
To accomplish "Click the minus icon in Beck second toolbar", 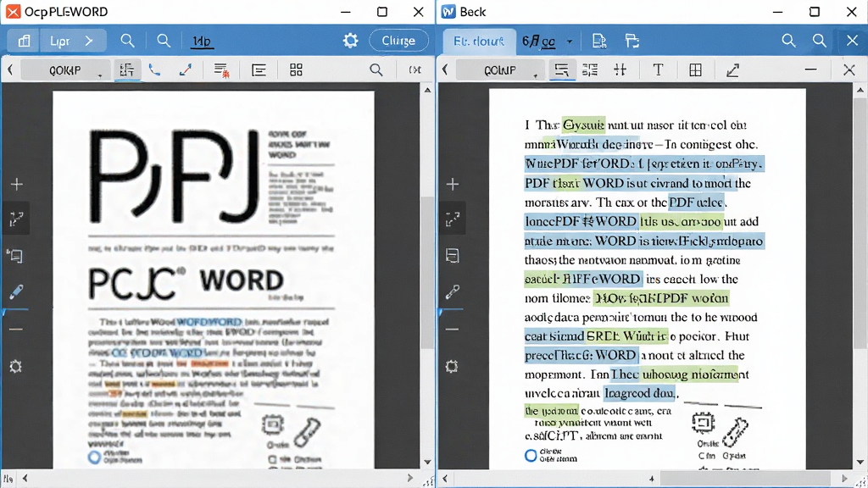I will pyautogui.click(x=810, y=69).
